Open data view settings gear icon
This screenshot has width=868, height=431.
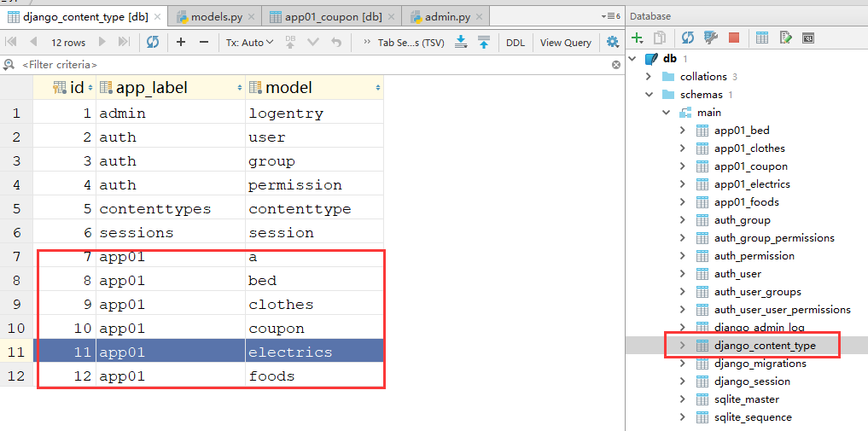pyautogui.click(x=612, y=42)
